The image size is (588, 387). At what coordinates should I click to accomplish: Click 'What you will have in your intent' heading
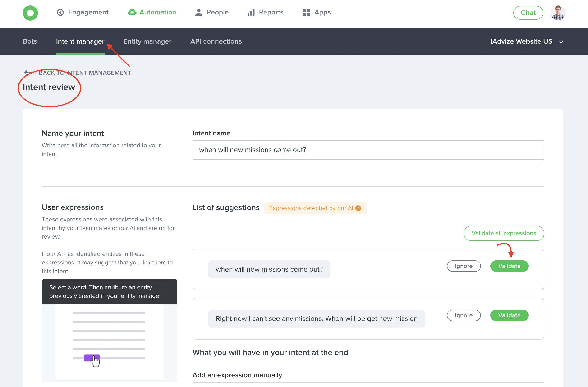270,352
